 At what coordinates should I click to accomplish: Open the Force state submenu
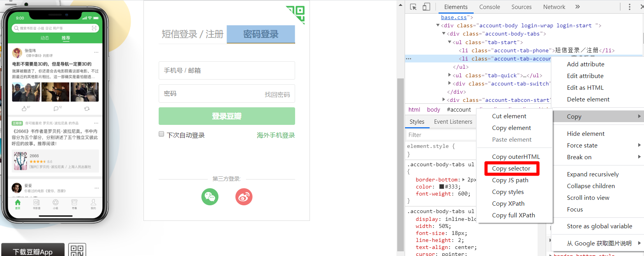click(598, 145)
